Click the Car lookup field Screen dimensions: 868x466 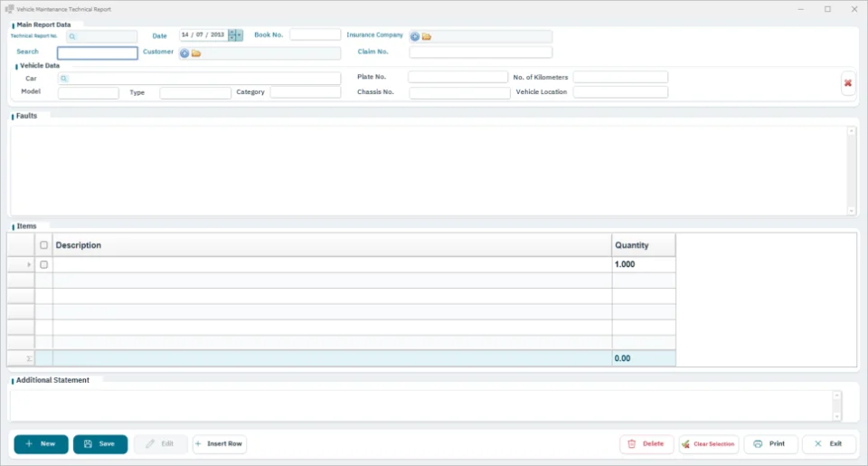199,79
